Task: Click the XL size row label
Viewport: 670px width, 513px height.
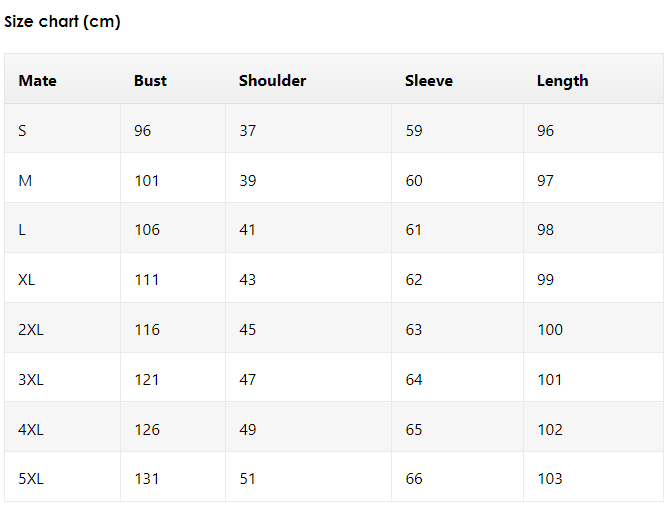Action: coord(26,280)
